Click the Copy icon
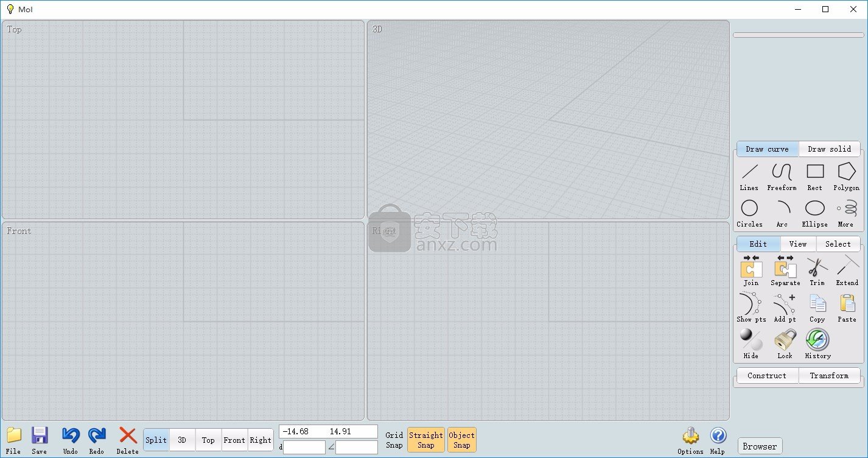The width and height of the screenshot is (868, 458). point(817,303)
